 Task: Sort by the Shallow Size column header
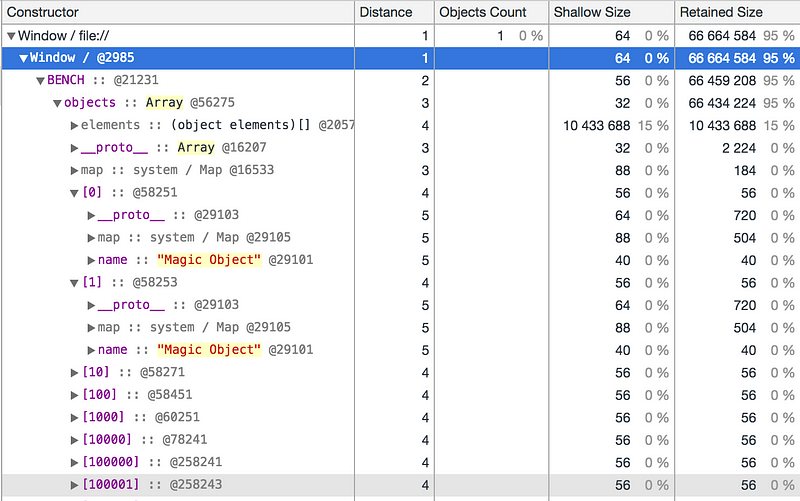tap(611, 12)
